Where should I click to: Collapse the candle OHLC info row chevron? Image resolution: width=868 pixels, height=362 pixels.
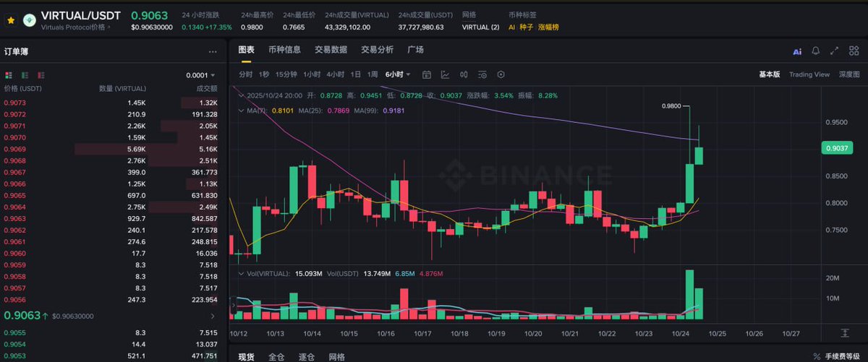click(242, 95)
